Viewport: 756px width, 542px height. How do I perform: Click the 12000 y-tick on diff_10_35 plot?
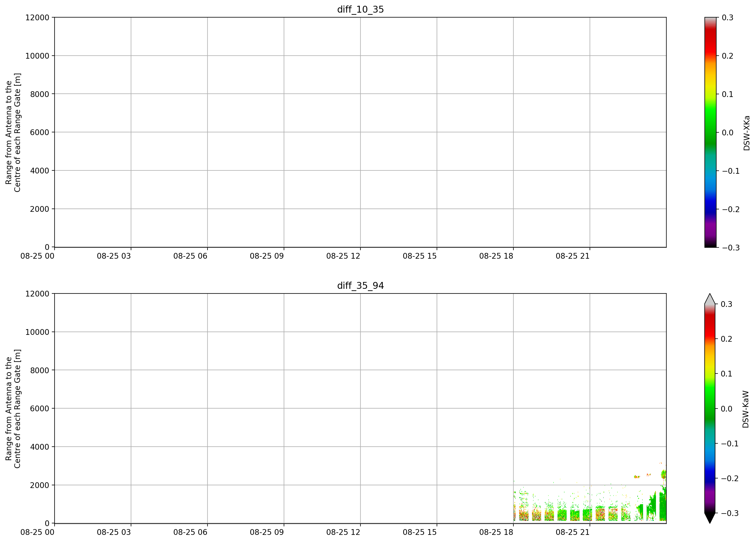click(37, 18)
